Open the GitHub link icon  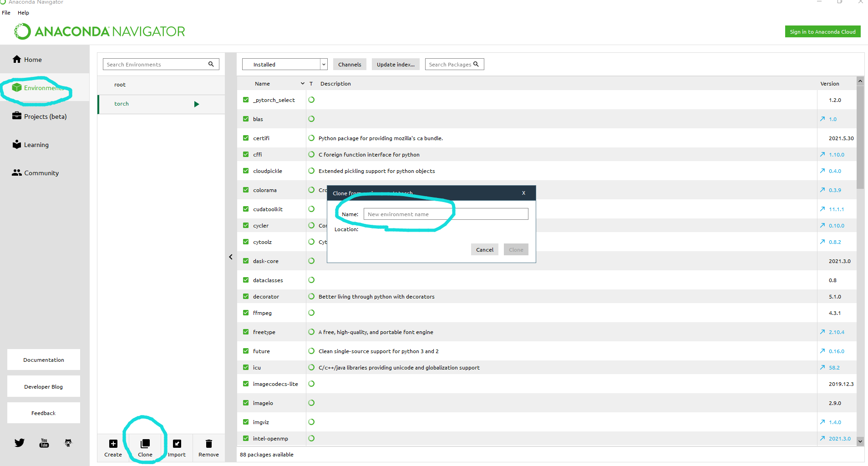68,443
